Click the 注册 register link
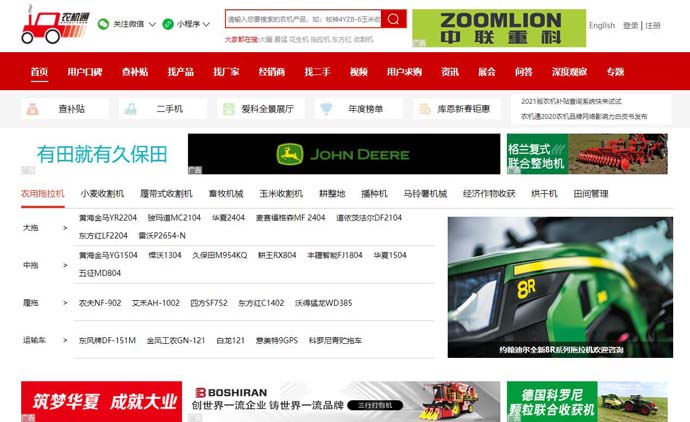This screenshot has height=422, width=690. point(653,26)
